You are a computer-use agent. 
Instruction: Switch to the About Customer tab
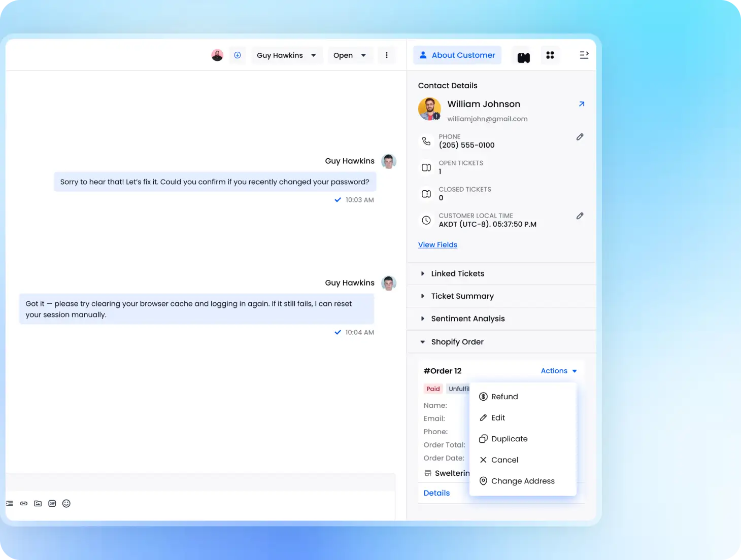click(x=457, y=55)
